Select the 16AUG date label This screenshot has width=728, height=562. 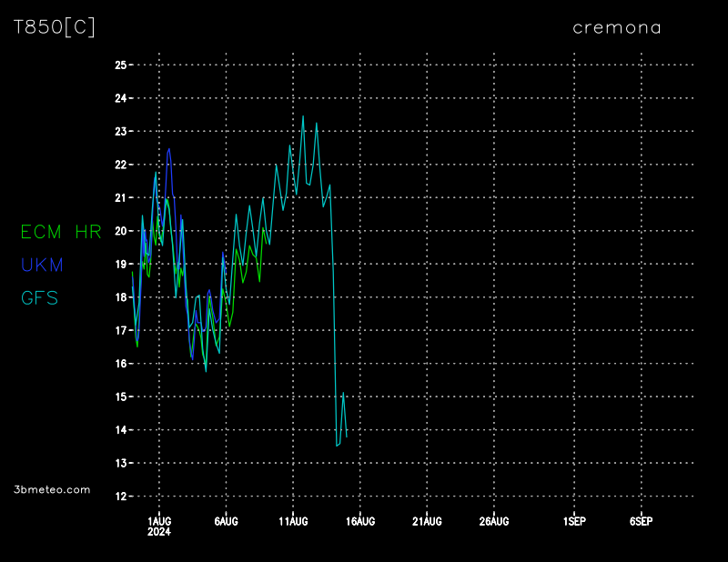point(360,521)
